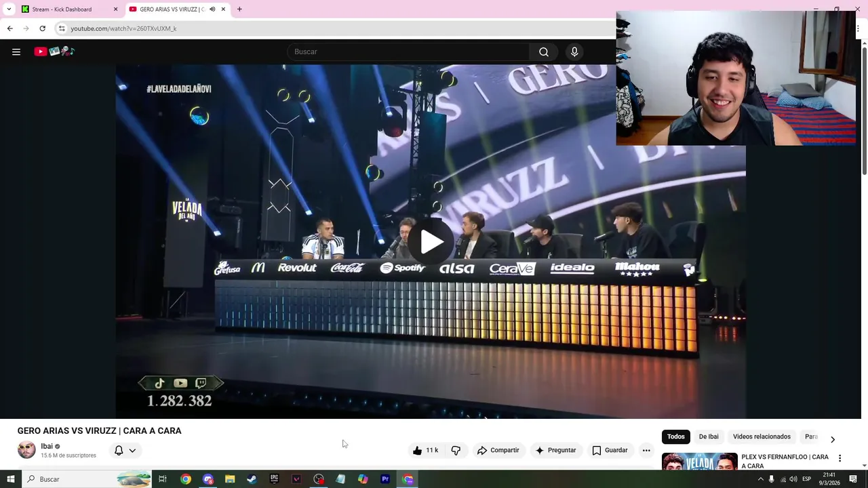Go forward in browser history

26,28
